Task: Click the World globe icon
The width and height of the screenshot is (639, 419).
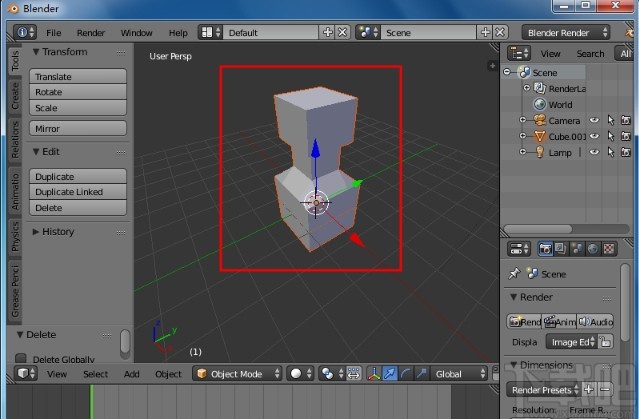Action: coord(540,104)
